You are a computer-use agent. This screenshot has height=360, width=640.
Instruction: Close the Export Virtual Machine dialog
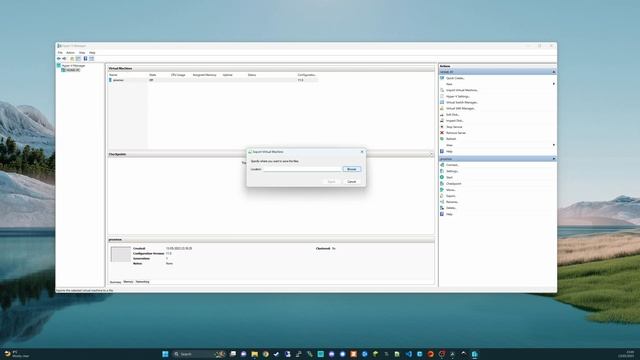(x=362, y=152)
